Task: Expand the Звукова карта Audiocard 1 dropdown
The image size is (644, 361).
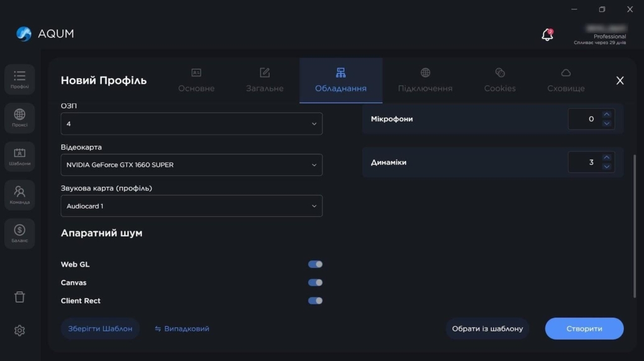Action: click(x=191, y=206)
